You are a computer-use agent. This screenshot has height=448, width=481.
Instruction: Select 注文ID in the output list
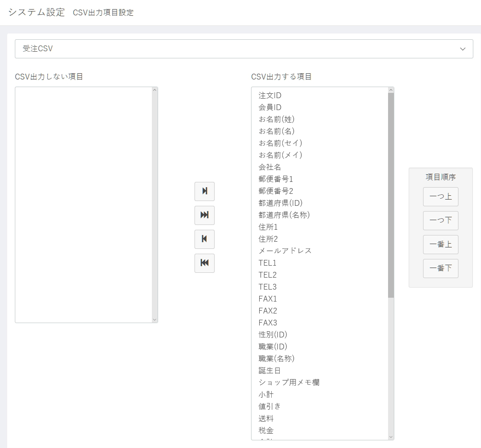pyautogui.click(x=270, y=95)
